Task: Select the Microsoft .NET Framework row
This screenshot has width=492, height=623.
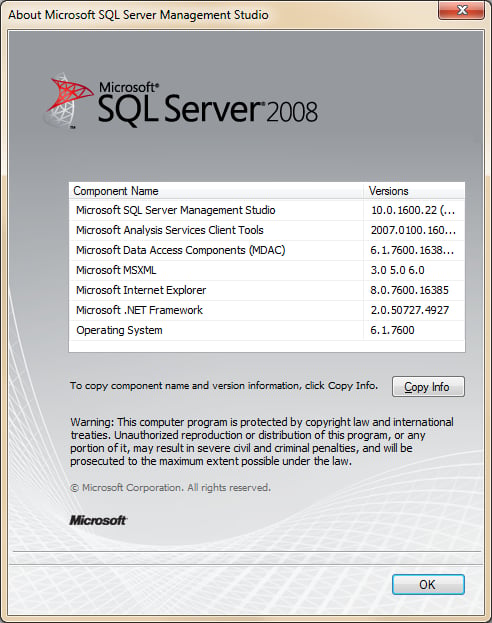Action: tap(267, 310)
